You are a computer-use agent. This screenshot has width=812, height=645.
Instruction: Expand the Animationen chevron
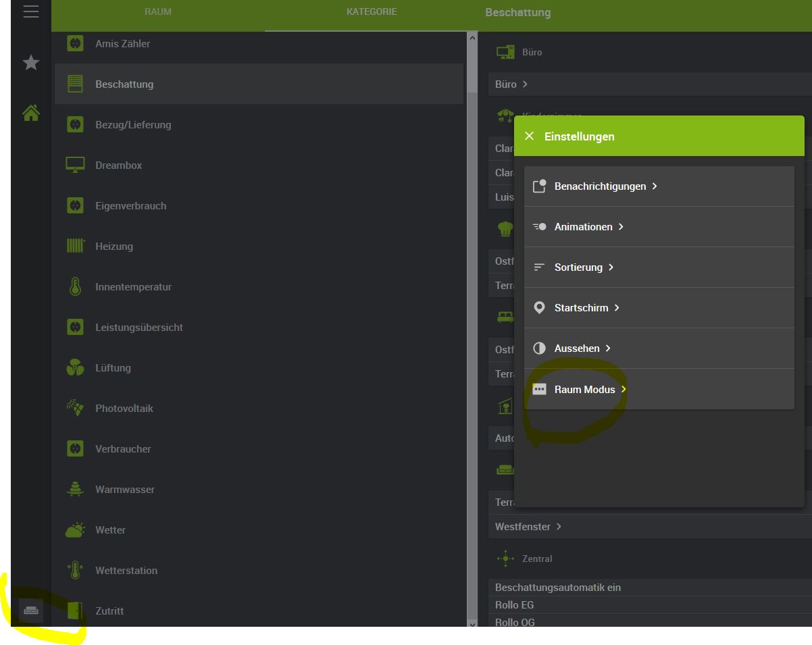tap(621, 227)
